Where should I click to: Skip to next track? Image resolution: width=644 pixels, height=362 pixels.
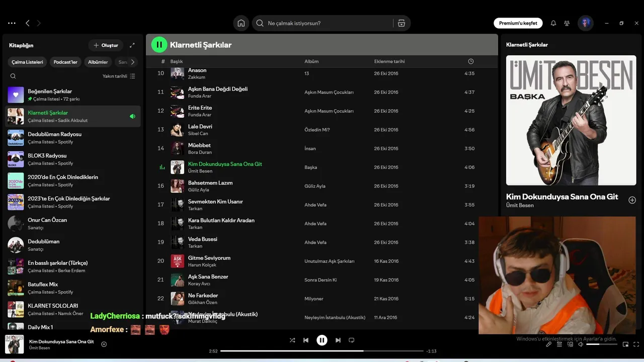(338, 340)
